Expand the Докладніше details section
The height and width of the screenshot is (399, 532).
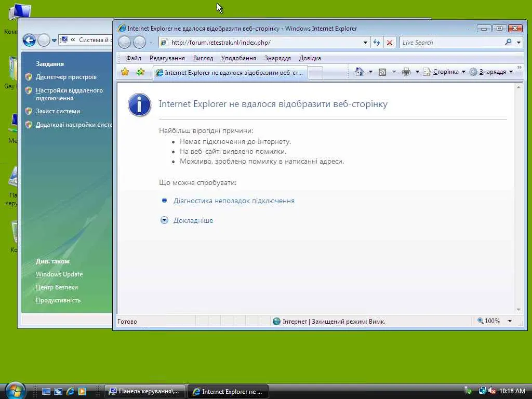click(x=193, y=220)
